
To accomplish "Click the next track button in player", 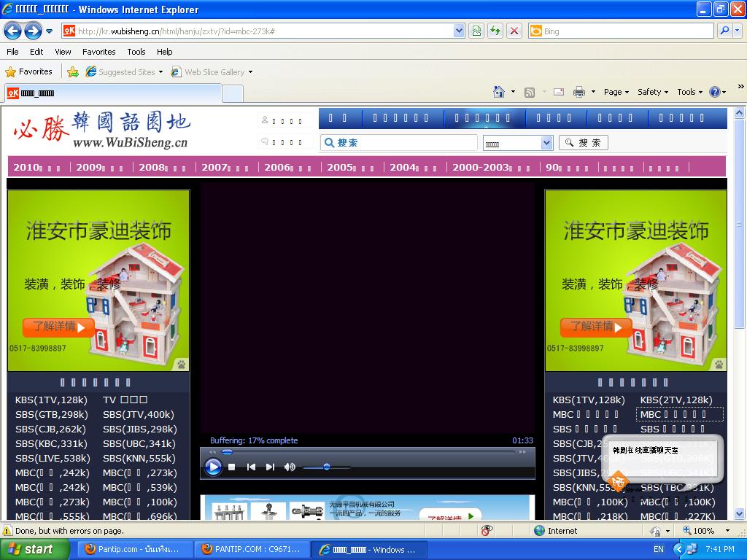I will (x=270, y=467).
